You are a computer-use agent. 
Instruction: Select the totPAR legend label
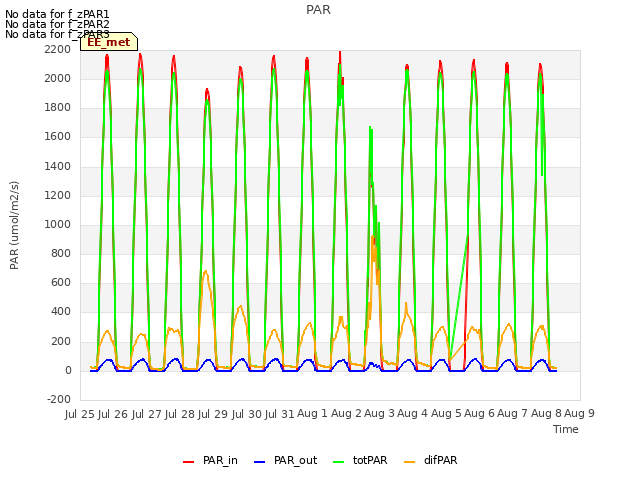370,460
